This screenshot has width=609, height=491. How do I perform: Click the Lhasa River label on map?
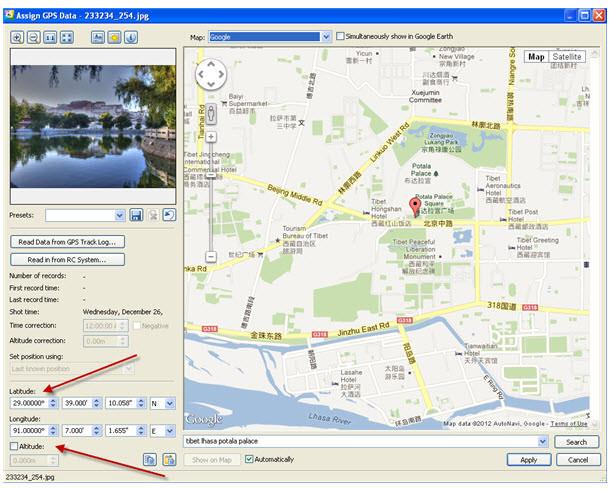[329, 419]
